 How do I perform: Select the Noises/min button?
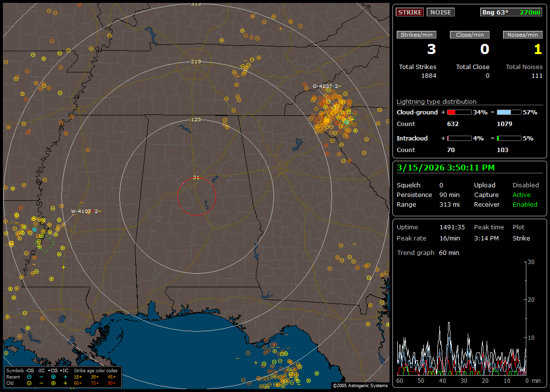[x=522, y=35]
